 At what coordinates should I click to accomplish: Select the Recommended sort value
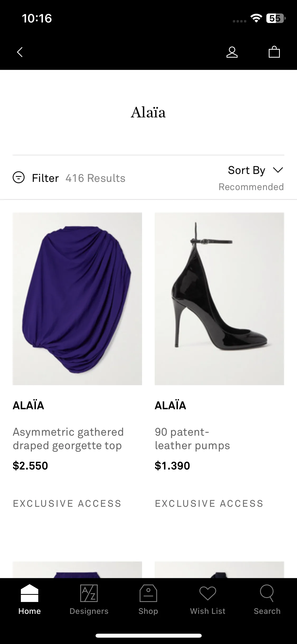point(251,187)
